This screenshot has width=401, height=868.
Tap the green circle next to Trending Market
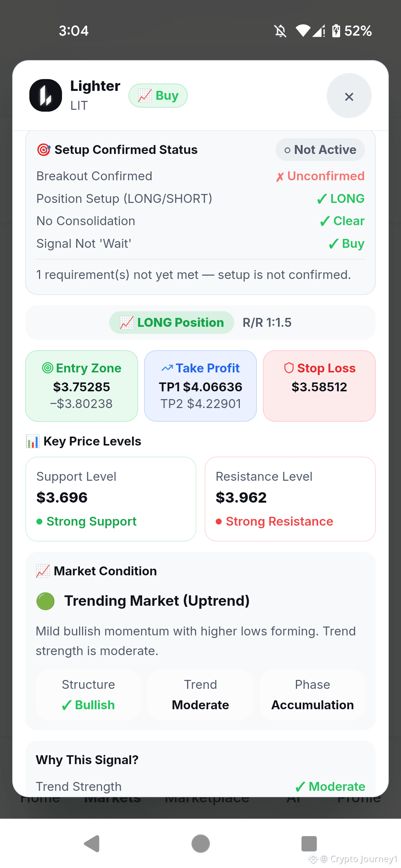tap(46, 601)
